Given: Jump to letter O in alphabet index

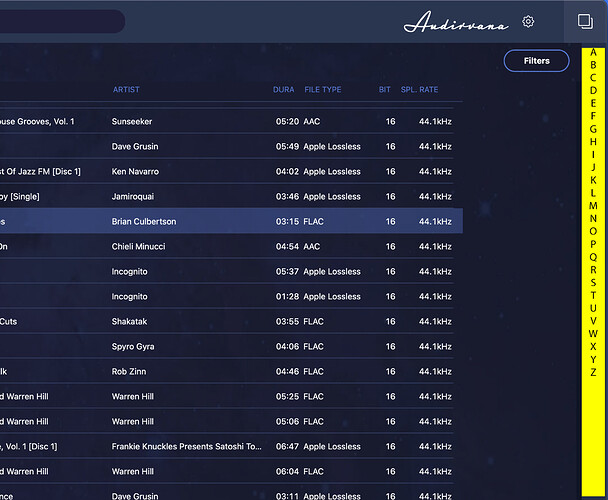Looking at the screenshot, I should 593,231.
